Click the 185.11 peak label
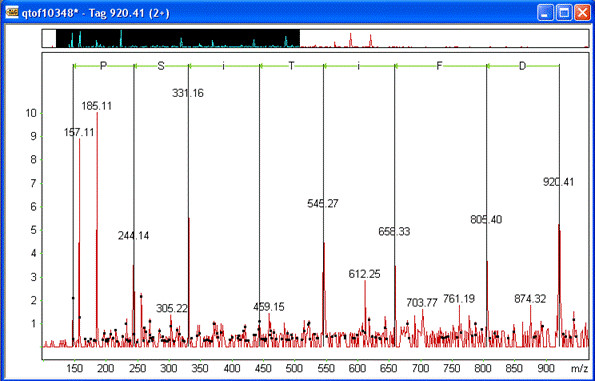Viewport: 595px width, 381px height. click(x=97, y=106)
